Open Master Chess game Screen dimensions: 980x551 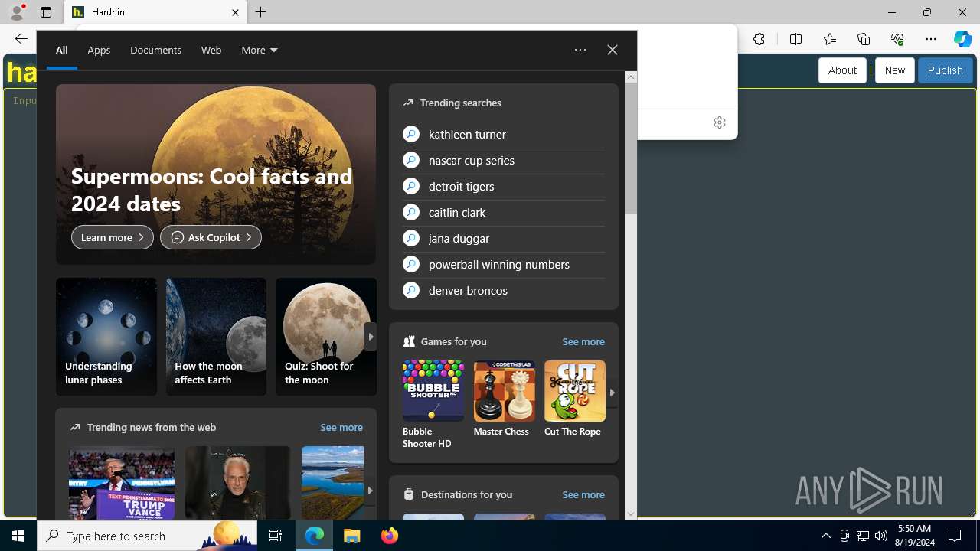pos(504,399)
